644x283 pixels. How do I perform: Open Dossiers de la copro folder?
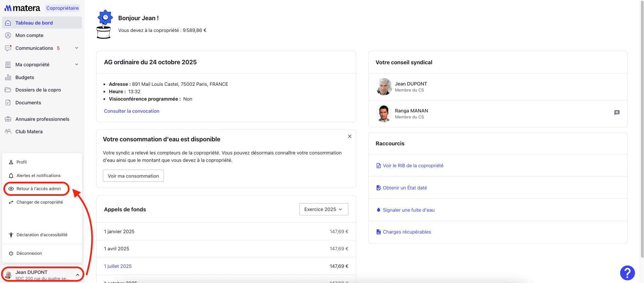[x=38, y=90]
